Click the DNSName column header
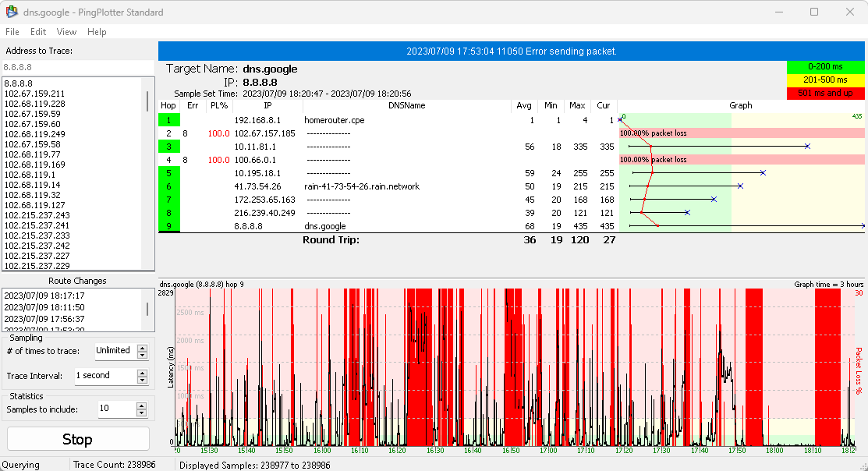The image size is (868, 471). pos(407,106)
